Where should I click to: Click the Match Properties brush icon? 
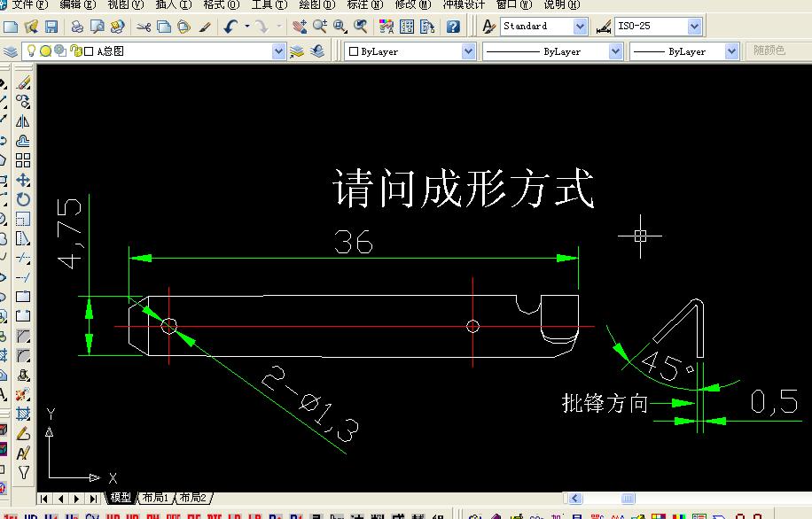(205, 27)
